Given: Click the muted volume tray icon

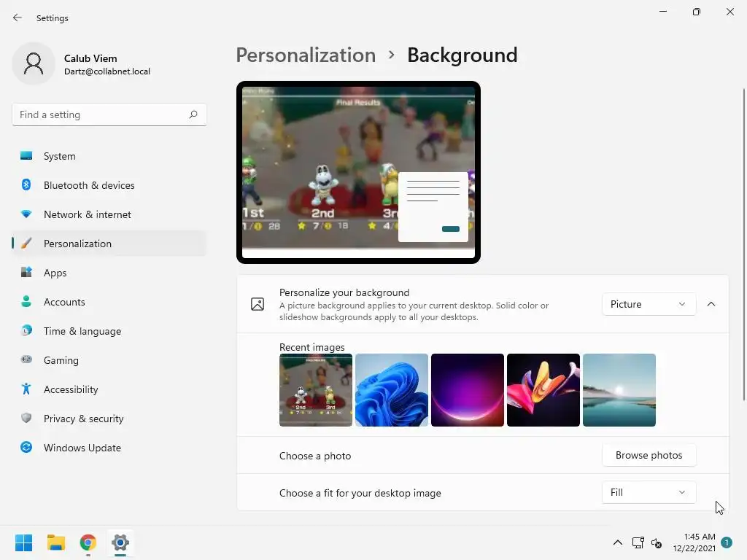Looking at the screenshot, I should [x=657, y=542].
